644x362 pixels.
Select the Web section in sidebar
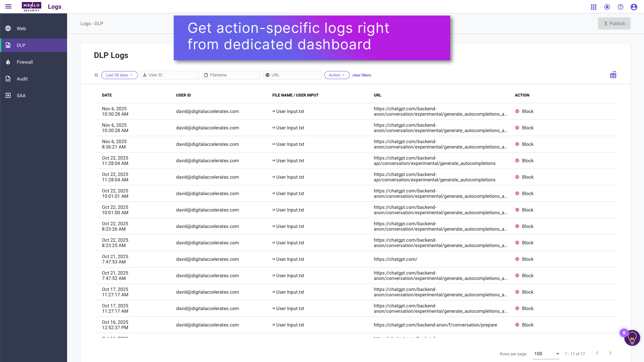coord(21,28)
